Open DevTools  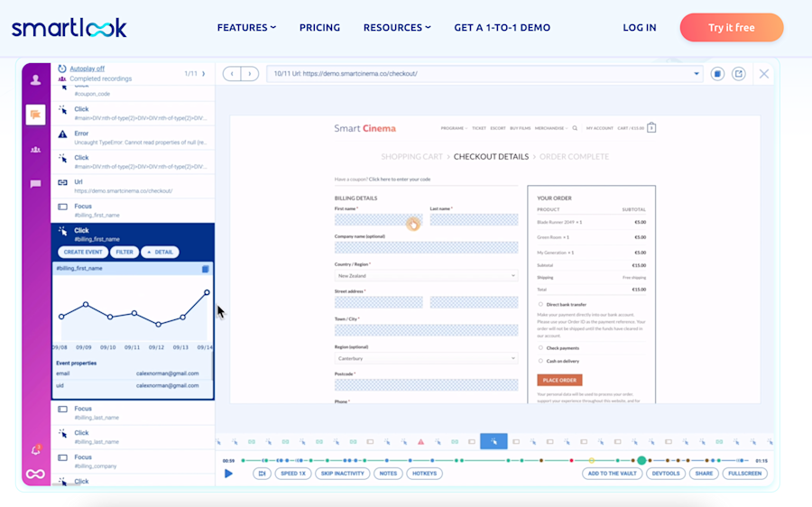pos(666,474)
